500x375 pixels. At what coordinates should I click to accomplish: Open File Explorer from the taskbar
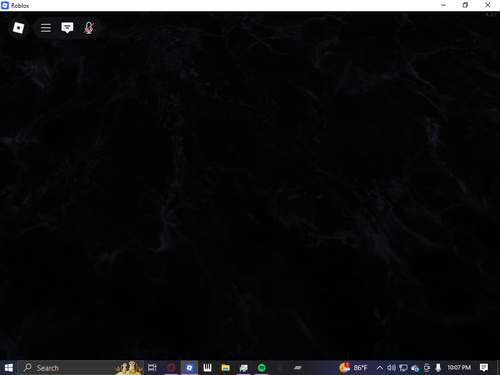click(x=226, y=368)
